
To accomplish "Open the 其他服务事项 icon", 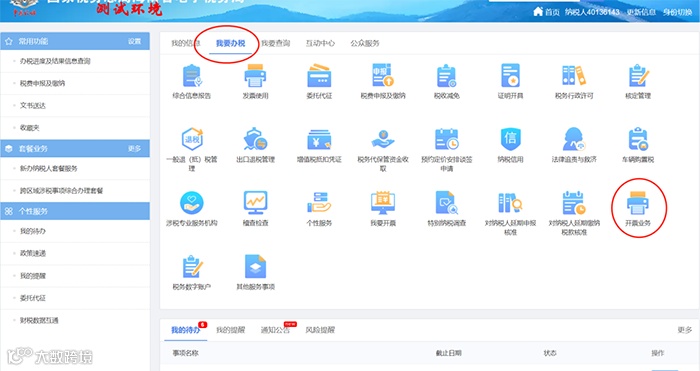I will [255, 267].
